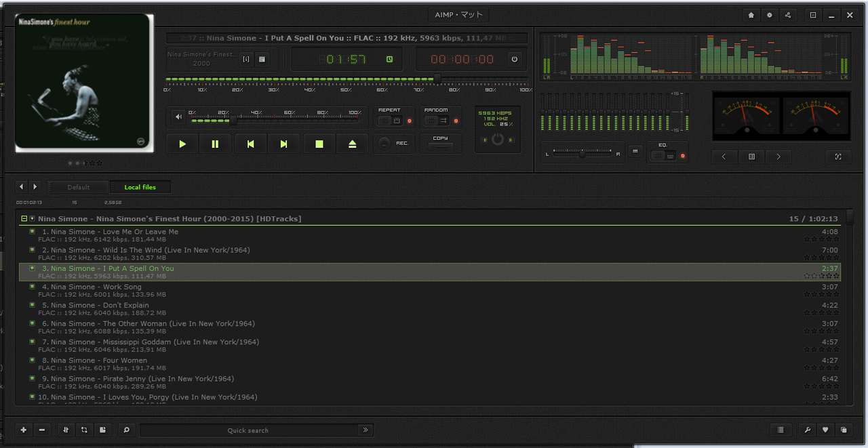Click the L-R balance slider

pyautogui.click(x=583, y=154)
